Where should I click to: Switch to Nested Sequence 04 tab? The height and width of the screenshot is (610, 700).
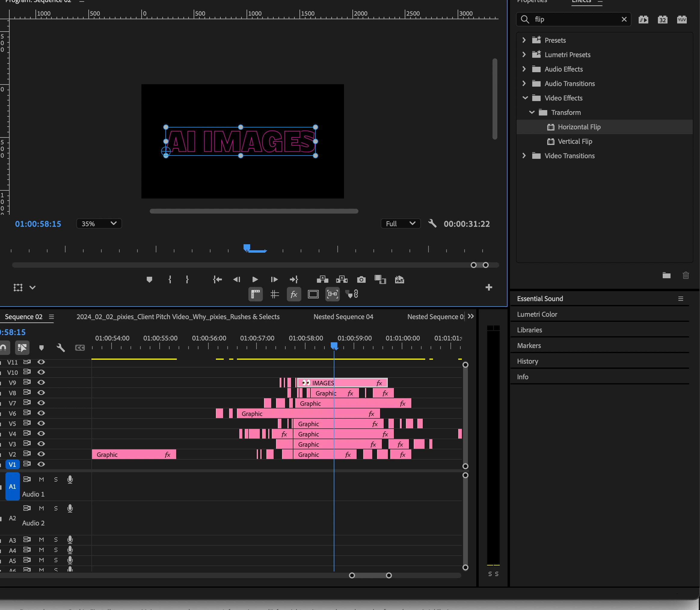pos(343,316)
